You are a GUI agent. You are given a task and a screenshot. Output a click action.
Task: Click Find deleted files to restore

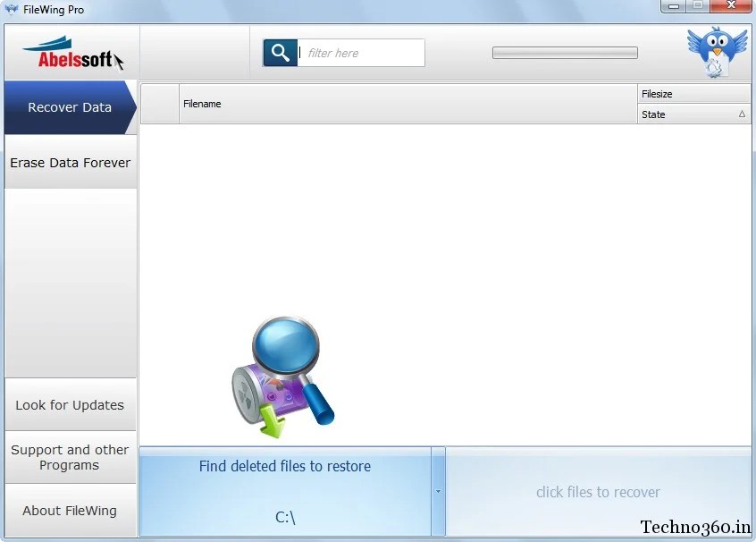tap(285, 491)
